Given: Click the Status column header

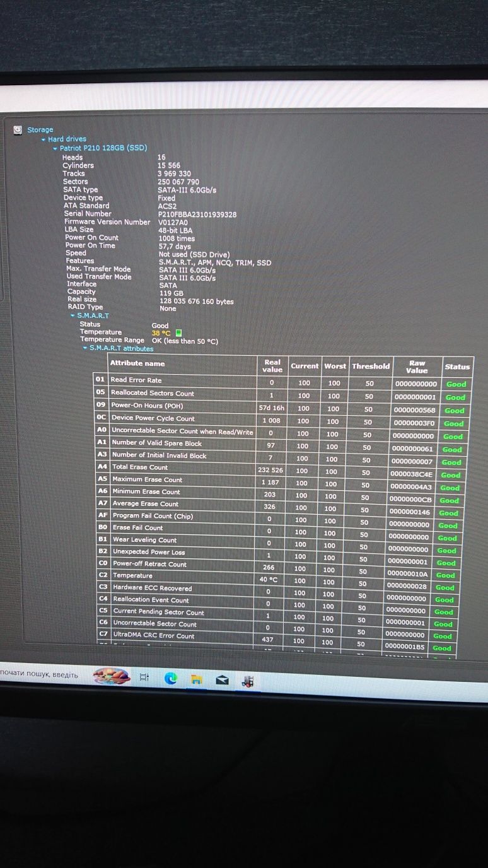Looking at the screenshot, I should [x=457, y=367].
